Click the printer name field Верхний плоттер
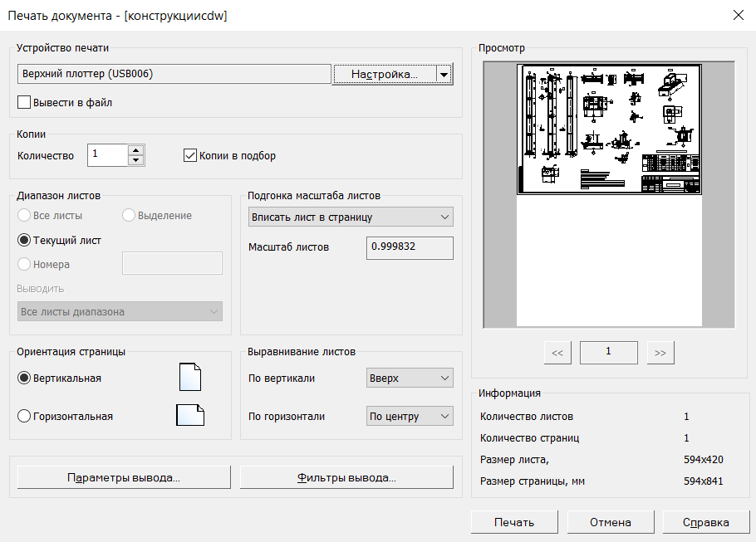This screenshot has height=542, width=756. pyautogui.click(x=174, y=74)
